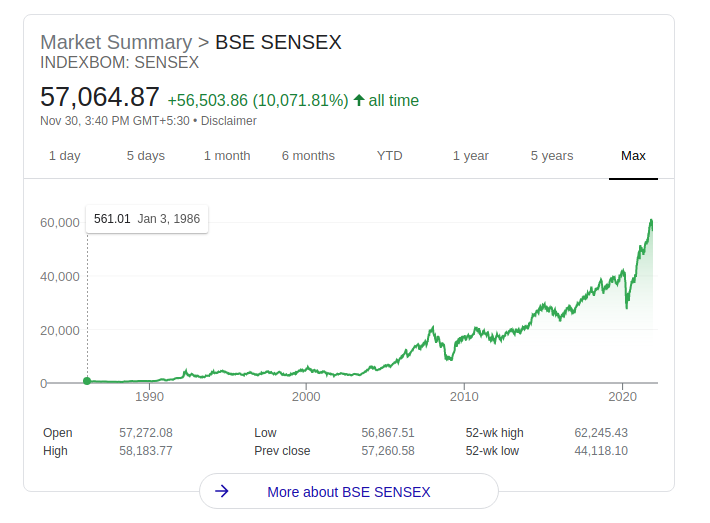Open the 6 months view
The height and width of the screenshot is (523, 710).
point(308,156)
